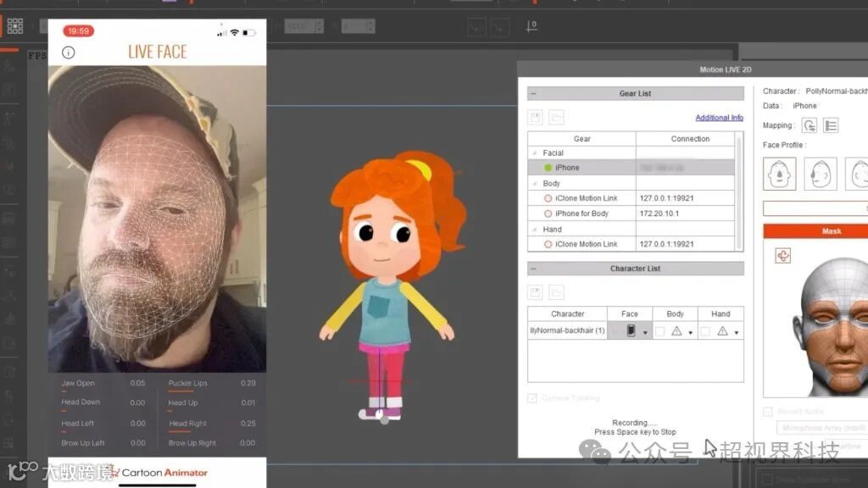The image size is (868, 488).
Task: Toggle the Camera Tracking checkbox
Action: coord(532,398)
